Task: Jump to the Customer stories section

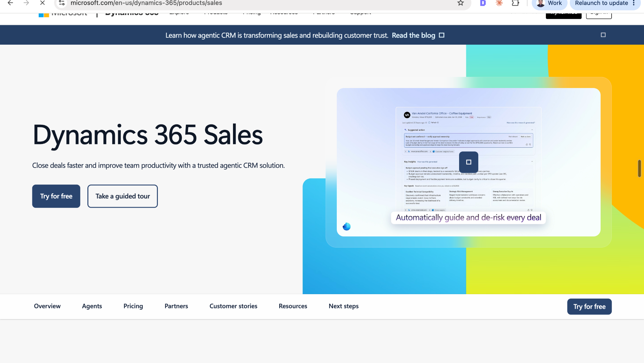Action: coord(233,306)
